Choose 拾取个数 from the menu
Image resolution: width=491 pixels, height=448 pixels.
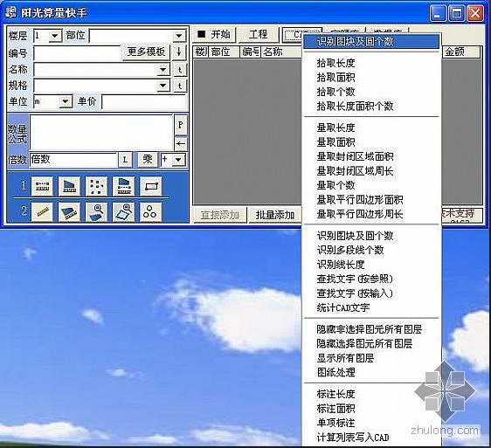[371, 92]
